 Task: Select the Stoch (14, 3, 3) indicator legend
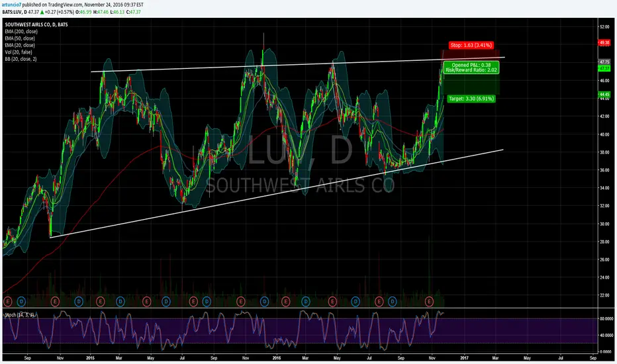(x=19, y=315)
